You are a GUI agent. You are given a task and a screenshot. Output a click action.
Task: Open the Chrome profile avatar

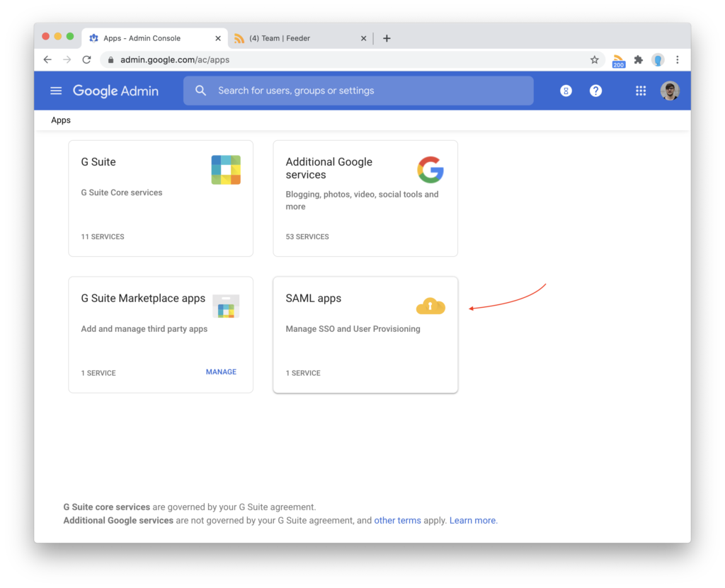pyautogui.click(x=658, y=59)
